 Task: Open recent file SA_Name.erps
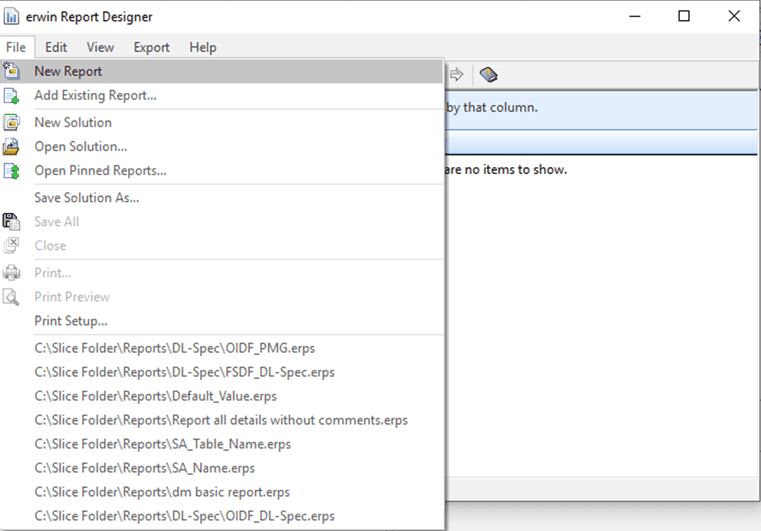click(x=222, y=468)
